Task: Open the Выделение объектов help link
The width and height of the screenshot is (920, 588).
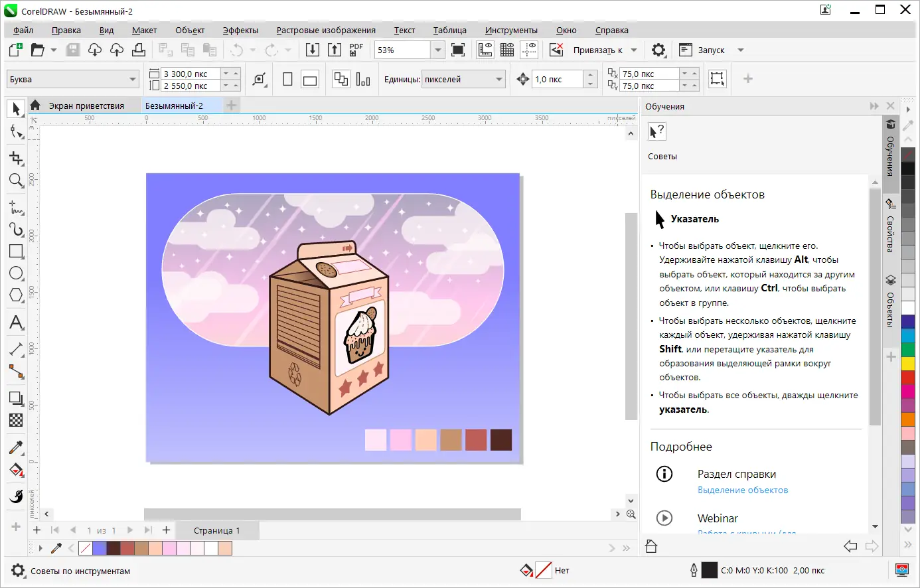Action: coord(743,490)
